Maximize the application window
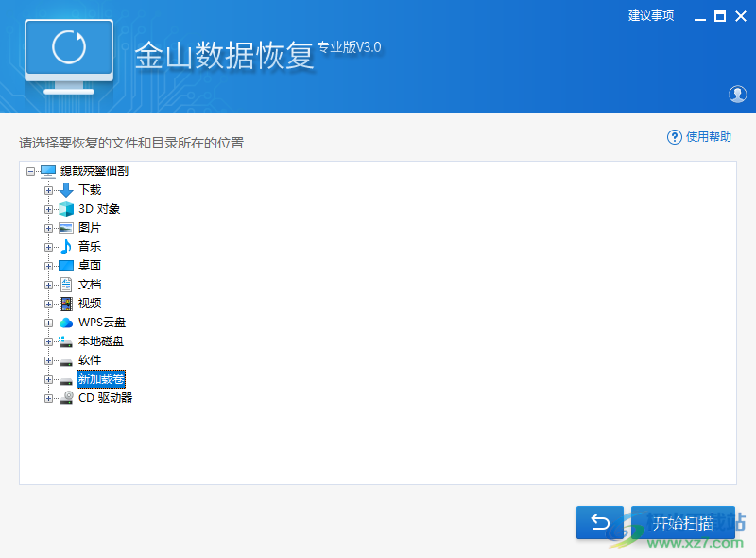The image size is (756, 558). point(720,16)
